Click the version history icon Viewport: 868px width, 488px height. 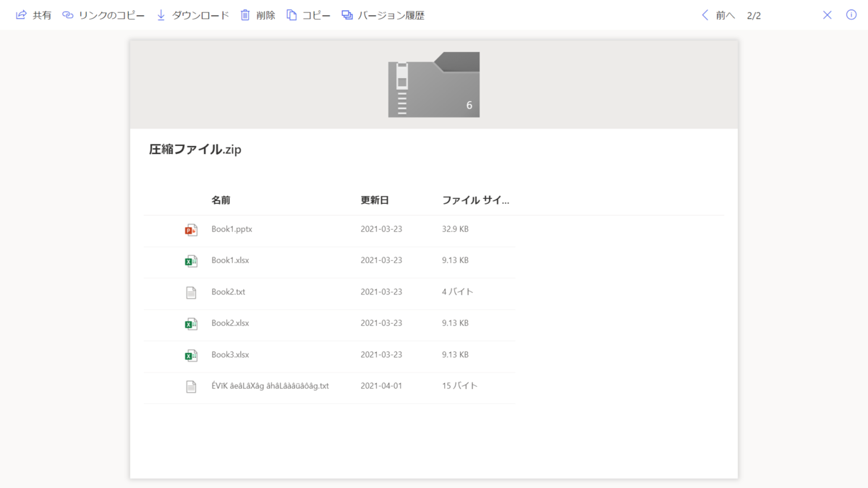click(x=347, y=14)
